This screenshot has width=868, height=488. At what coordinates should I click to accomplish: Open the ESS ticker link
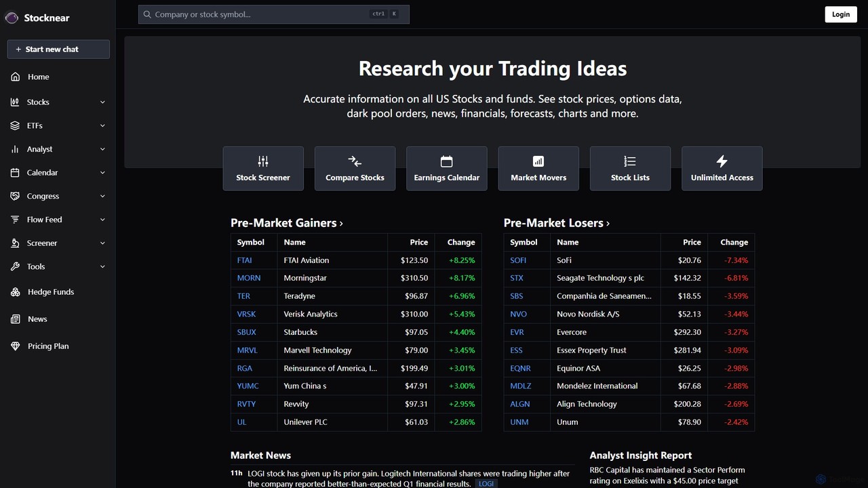(517, 350)
